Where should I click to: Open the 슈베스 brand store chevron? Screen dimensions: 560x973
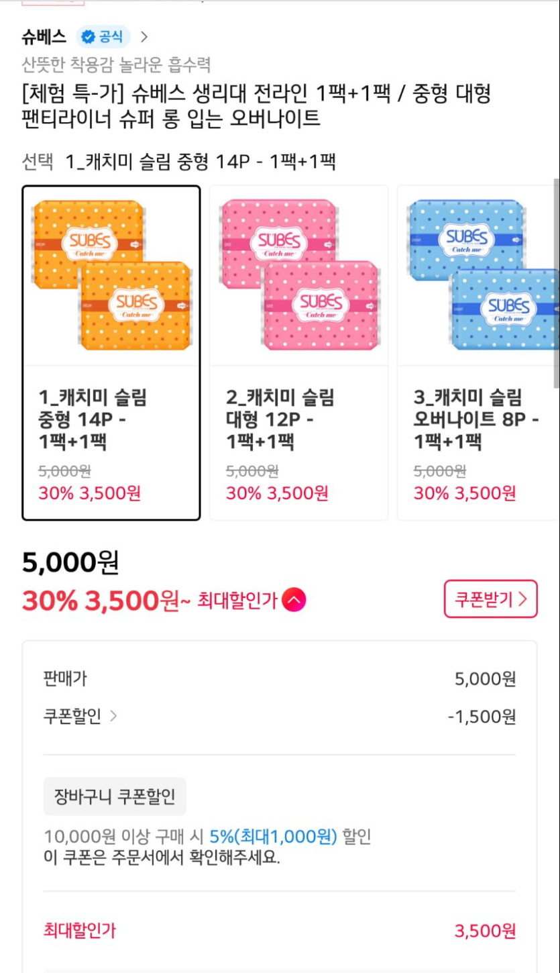[144, 36]
